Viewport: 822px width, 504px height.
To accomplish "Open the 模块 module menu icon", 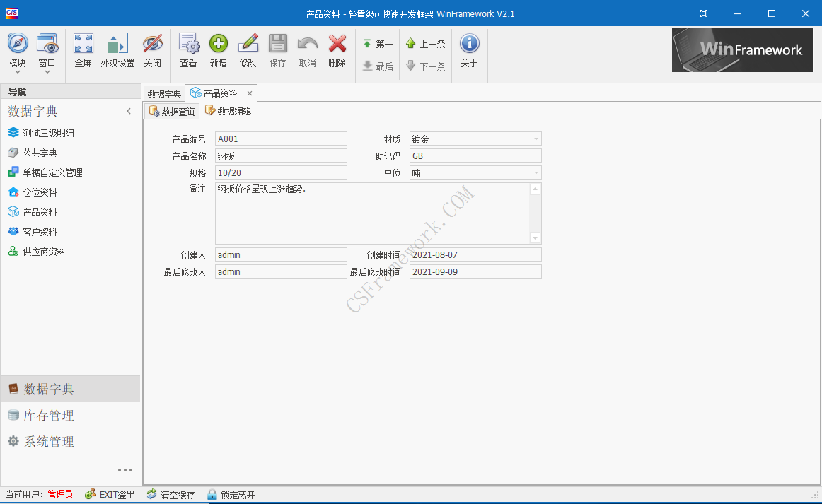I will click(17, 44).
